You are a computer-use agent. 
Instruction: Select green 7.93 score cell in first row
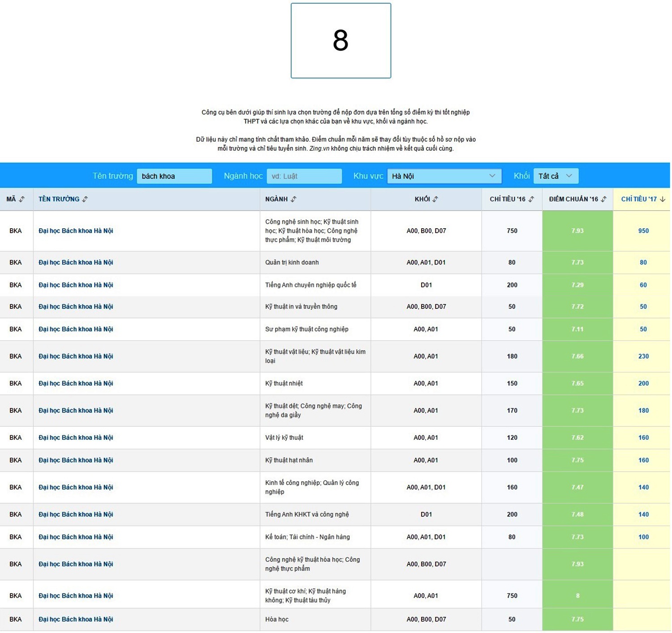pyautogui.click(x=577, y=231)
